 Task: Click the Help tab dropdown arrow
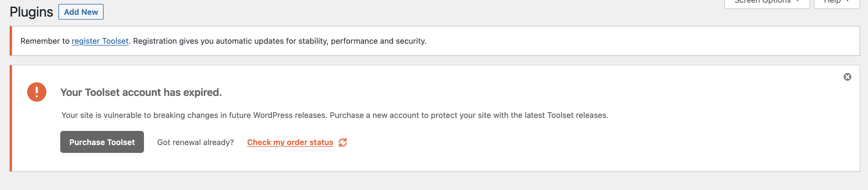tap(848, 1)
